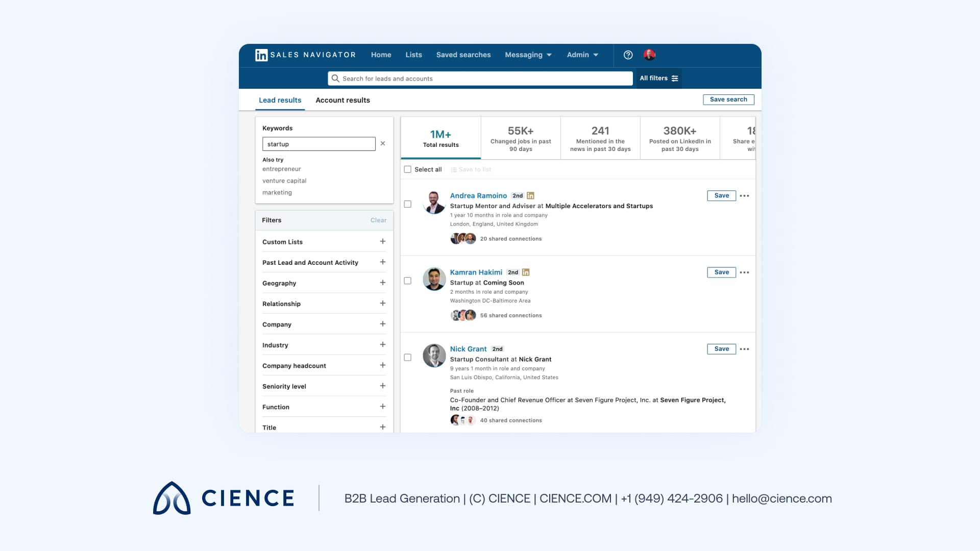Save Kamran Hakimi as a lead
Image resolution: width=980 pixels, height=551 pixels.
pyautogui.click(x=721, y=272)
